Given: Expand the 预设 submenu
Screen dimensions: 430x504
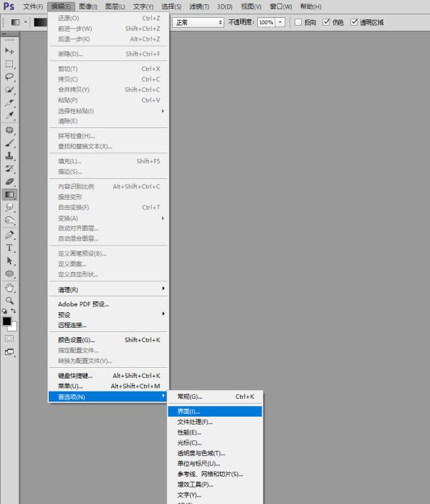Looking at the screenshot, I should (x=109, y=315).
